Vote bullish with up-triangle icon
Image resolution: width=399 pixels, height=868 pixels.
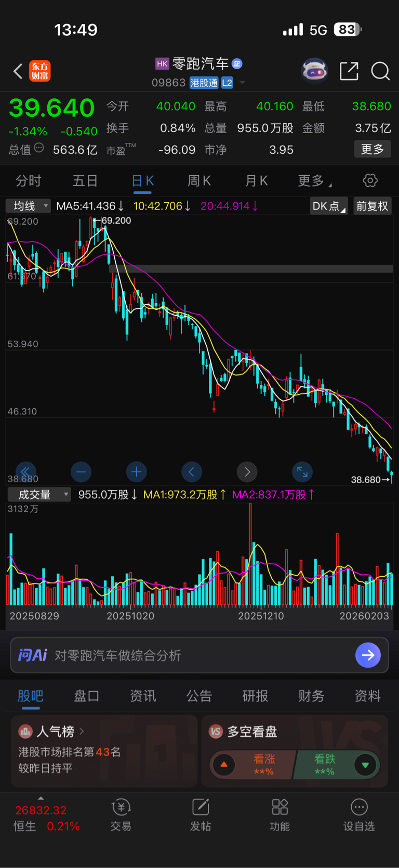click(224, 765)
